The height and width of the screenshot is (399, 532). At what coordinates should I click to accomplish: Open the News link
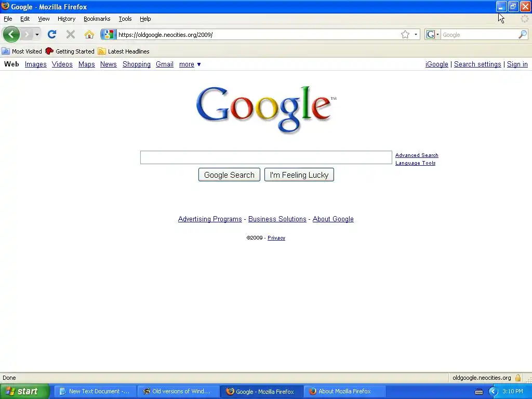click(108, 64)
